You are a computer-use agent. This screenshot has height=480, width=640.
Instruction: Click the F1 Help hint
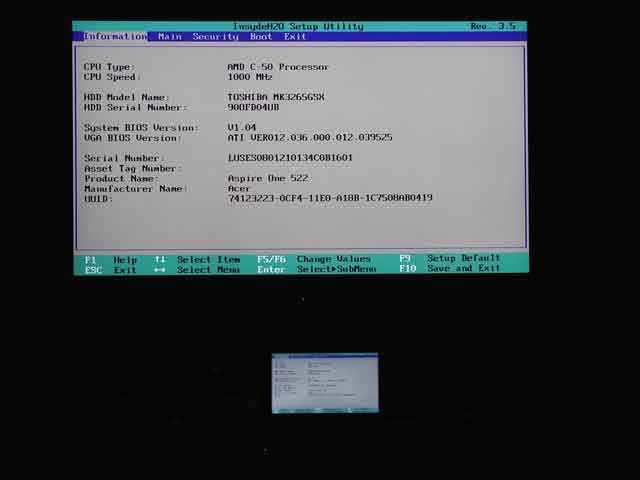click(x=111, y=260)
